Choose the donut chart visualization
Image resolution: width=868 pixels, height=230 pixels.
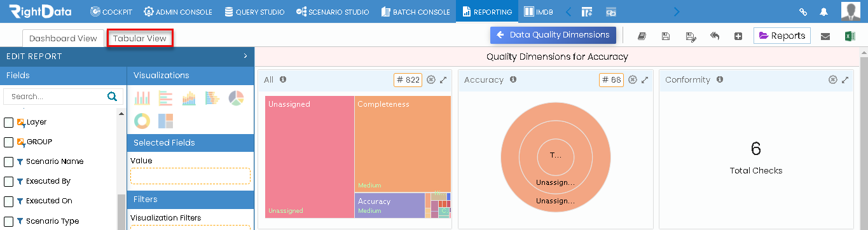coord(142,121)
